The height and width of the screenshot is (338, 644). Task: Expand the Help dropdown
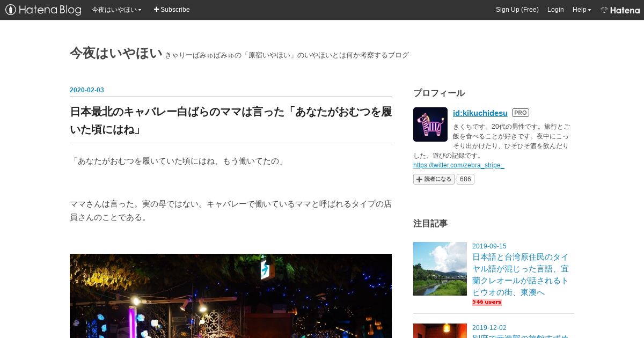point(581,10)
